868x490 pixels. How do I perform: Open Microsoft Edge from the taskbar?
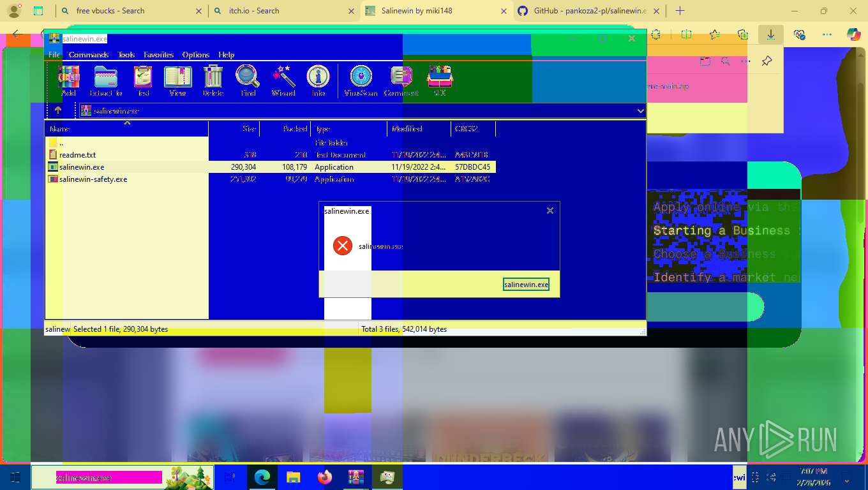point(262,477)
